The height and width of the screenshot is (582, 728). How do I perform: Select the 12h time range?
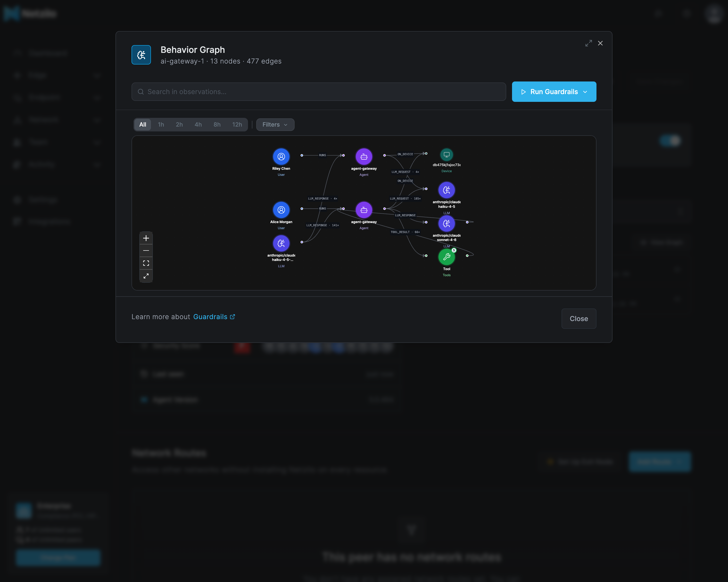click(237, 124)
